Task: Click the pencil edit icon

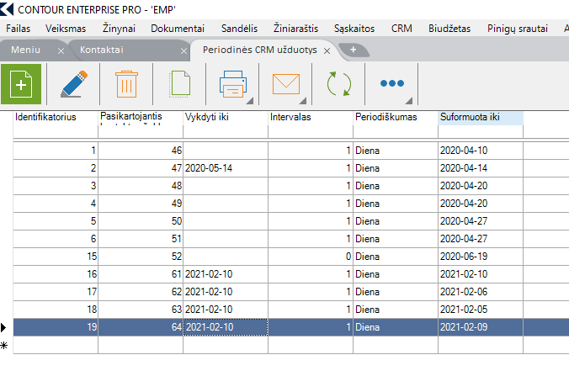Action: 73,84
